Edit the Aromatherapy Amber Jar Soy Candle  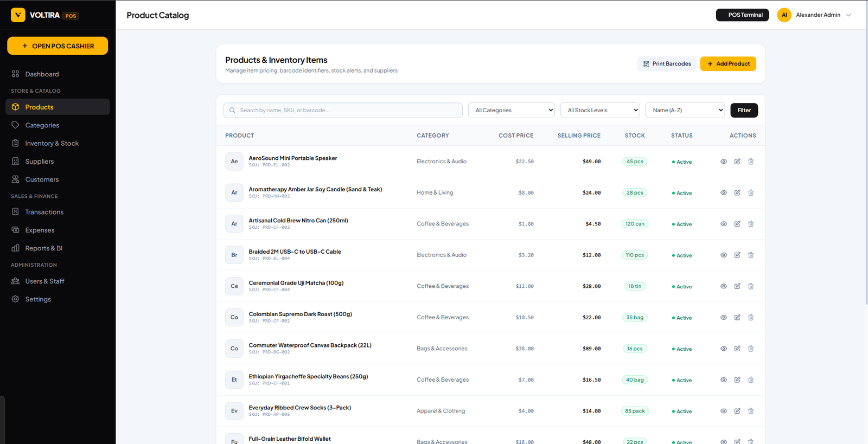(737, 192)
